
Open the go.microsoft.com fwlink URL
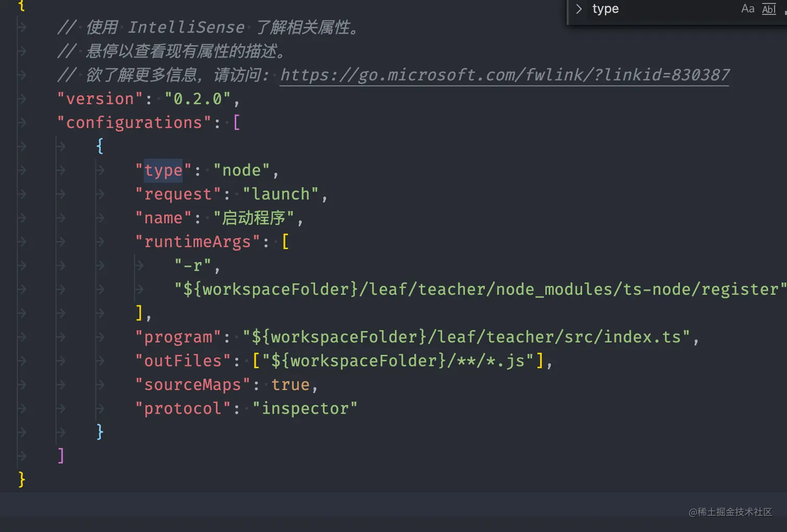pyautogui.click(x=504, y=75)
